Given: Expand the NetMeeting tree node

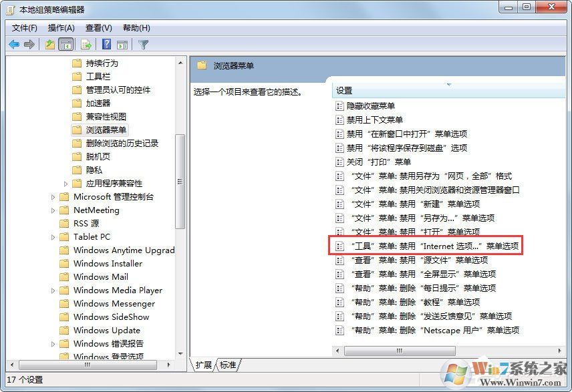Looking at the screenshot, I should tap(54, 210).
